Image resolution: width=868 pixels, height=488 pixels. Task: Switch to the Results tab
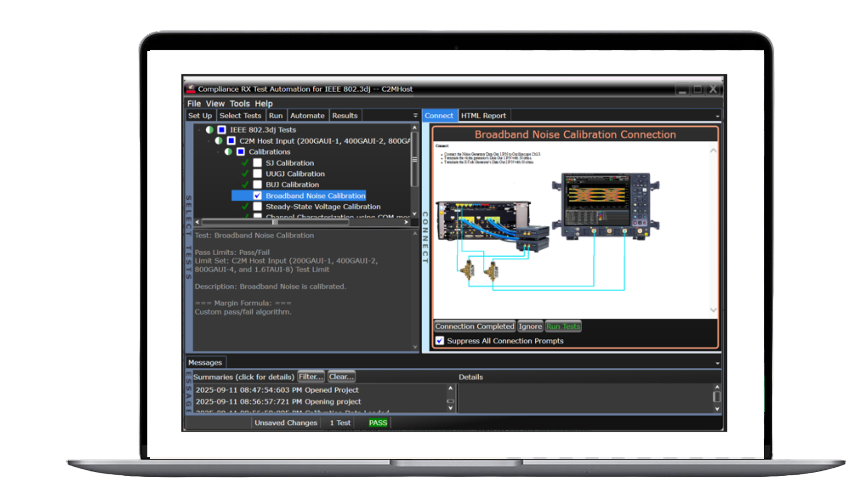tap(345, 116)
